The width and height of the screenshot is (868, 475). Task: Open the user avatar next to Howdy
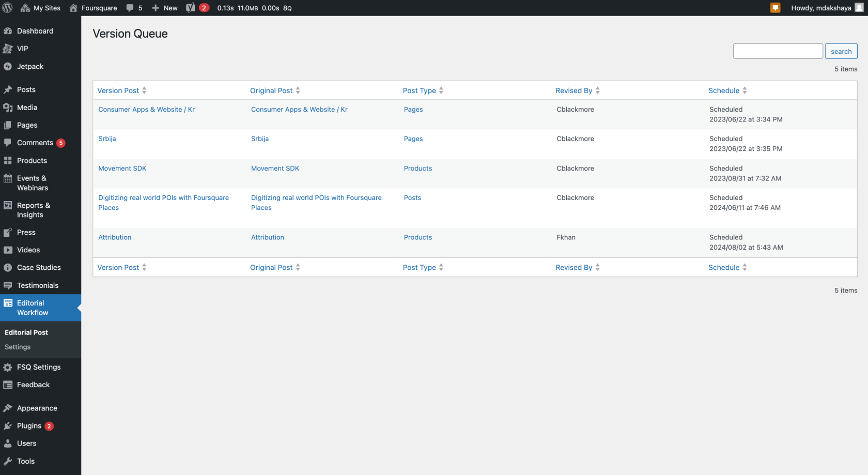pos(859,8)
